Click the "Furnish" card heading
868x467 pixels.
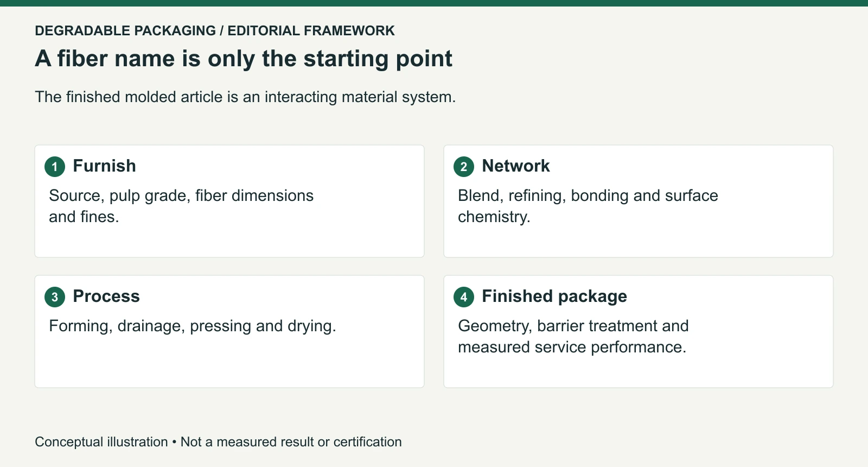[x=105, y=166]
